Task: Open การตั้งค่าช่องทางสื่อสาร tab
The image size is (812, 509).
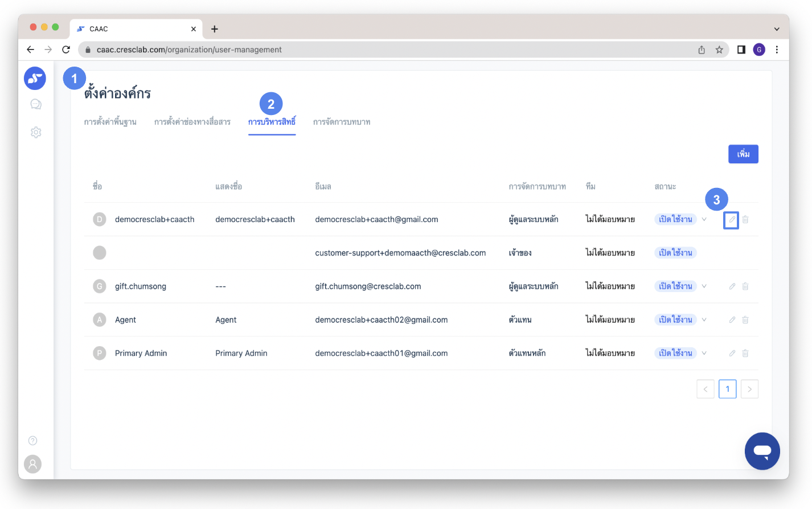Action: point(192,122)
